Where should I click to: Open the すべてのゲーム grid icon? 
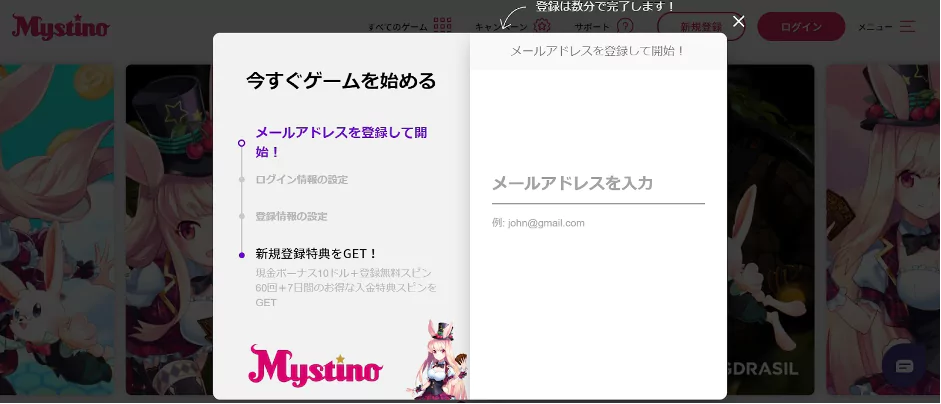[x=442, y=26]
